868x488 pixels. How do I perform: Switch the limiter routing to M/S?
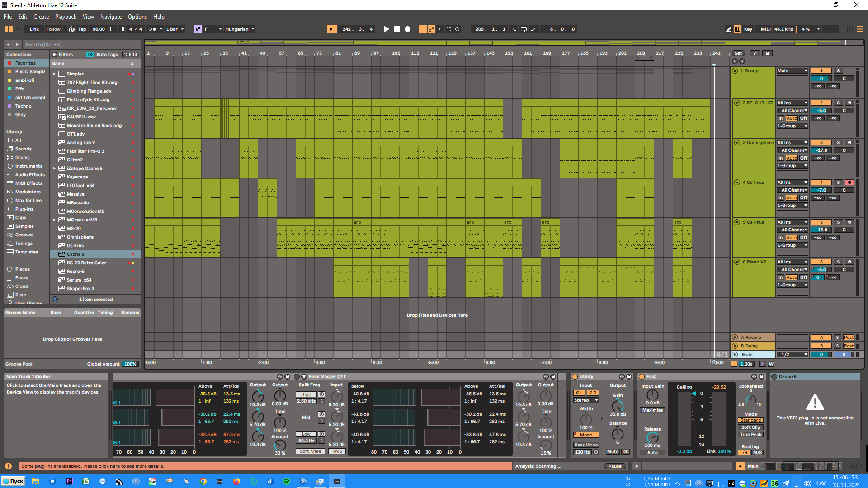757,452
